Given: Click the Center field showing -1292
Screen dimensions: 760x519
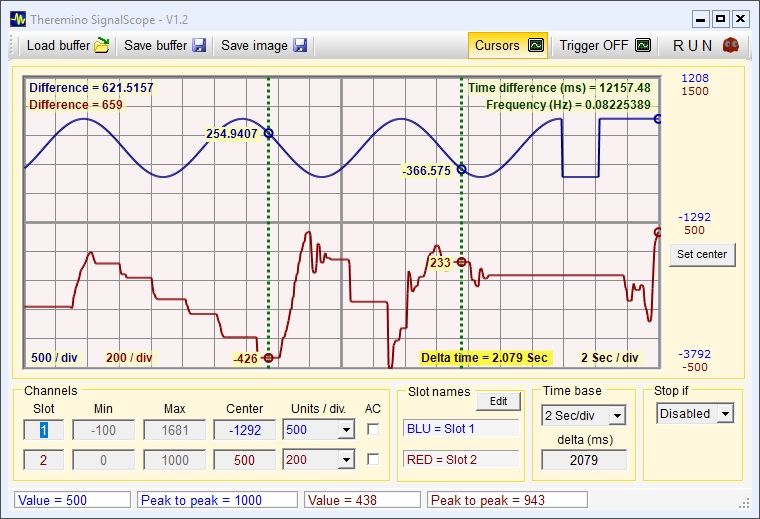Looking at the screenshot, I should (x=244, y=430).
